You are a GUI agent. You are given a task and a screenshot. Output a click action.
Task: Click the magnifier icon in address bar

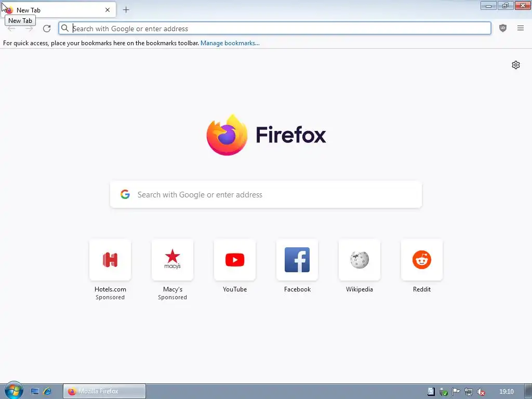click(65, 29)
